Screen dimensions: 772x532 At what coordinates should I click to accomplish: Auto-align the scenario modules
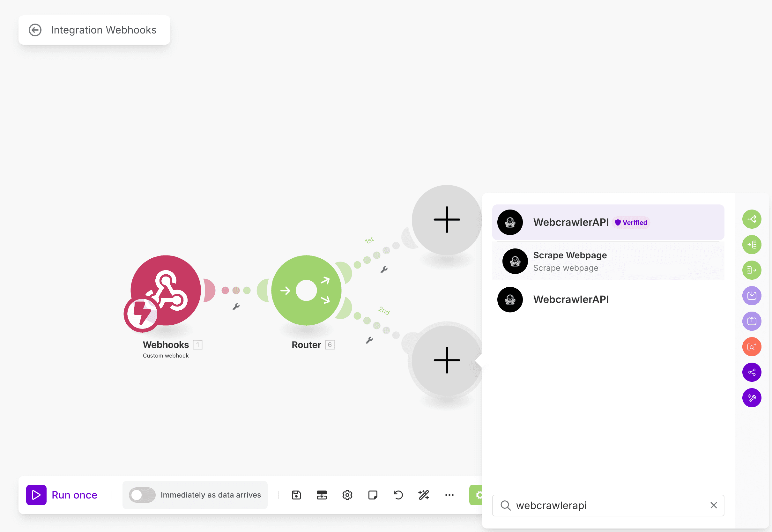(x=321, y=495)
